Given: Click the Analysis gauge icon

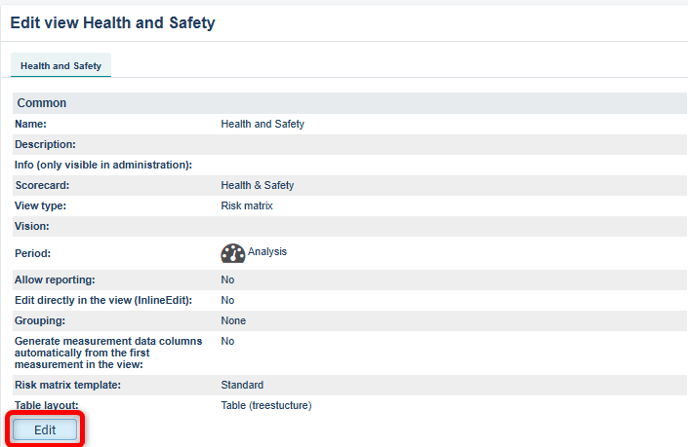Looking at the screenshot, I should click(x=232, y=254).
